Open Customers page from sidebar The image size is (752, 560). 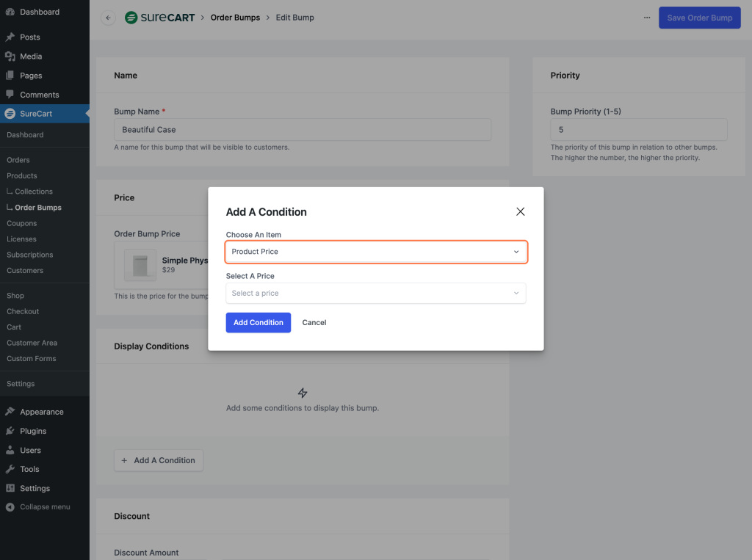click(x=25, y=271)
